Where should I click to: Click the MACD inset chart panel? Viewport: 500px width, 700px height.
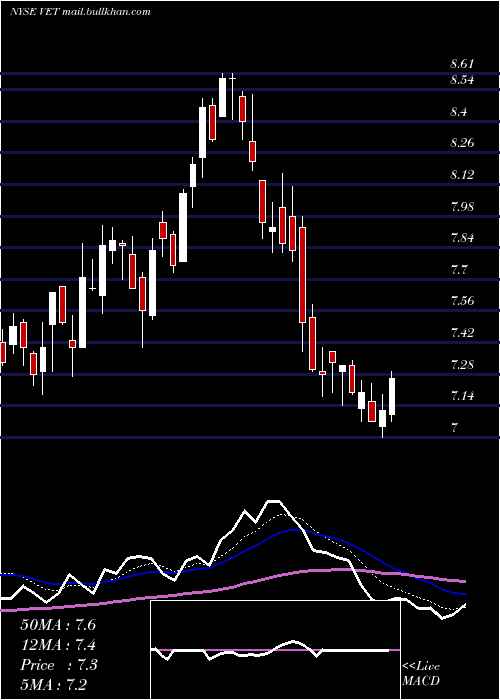point(275,650)
